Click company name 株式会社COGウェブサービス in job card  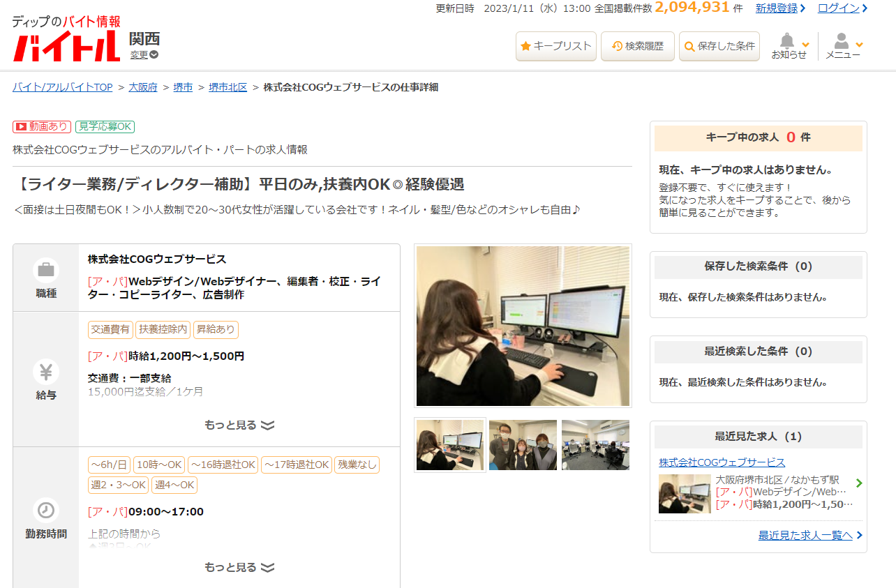(x=157, y=259)
